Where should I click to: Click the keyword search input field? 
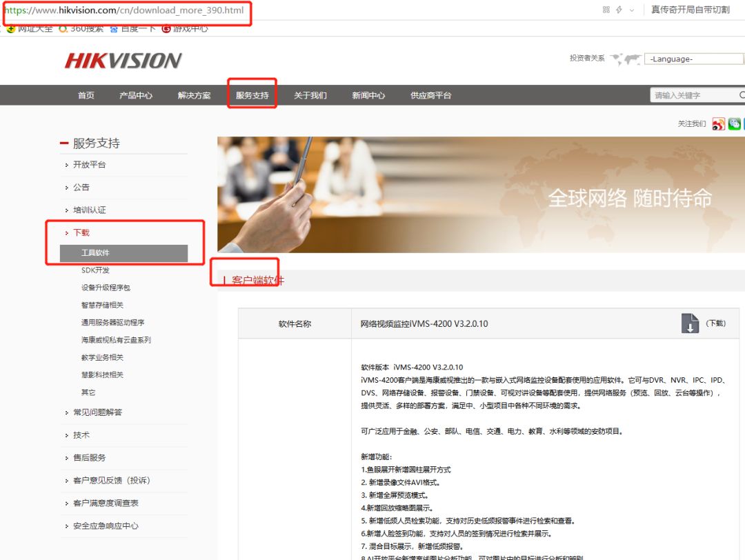[695, 95]
